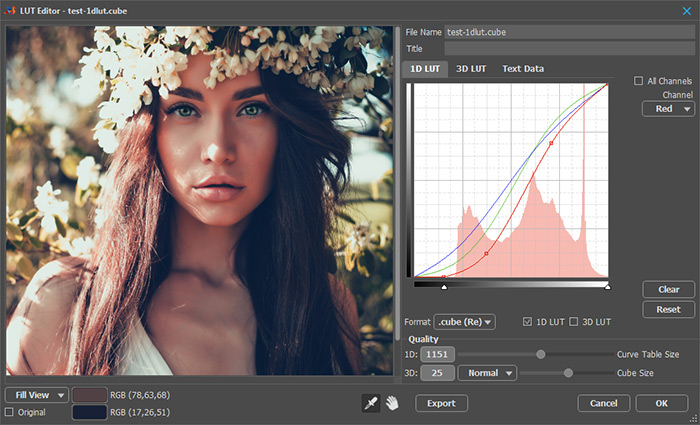Close the LUT Editor dialog
Image resolution: width=700 pixels, height=425 pixels.
point(687,11)
